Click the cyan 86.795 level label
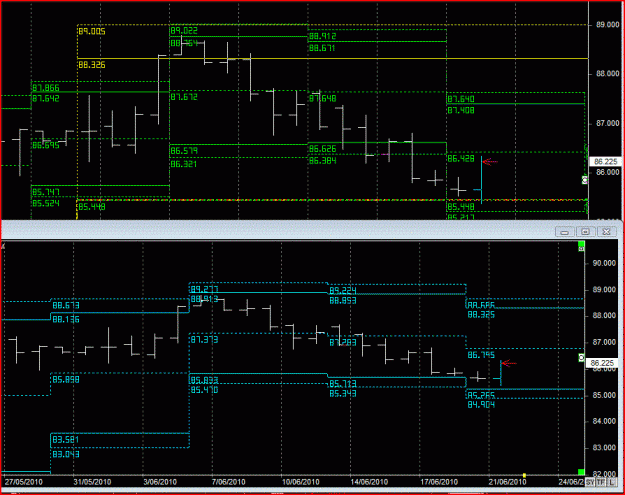Viewport: 625px width, 495px height. [x=481, y=355]
